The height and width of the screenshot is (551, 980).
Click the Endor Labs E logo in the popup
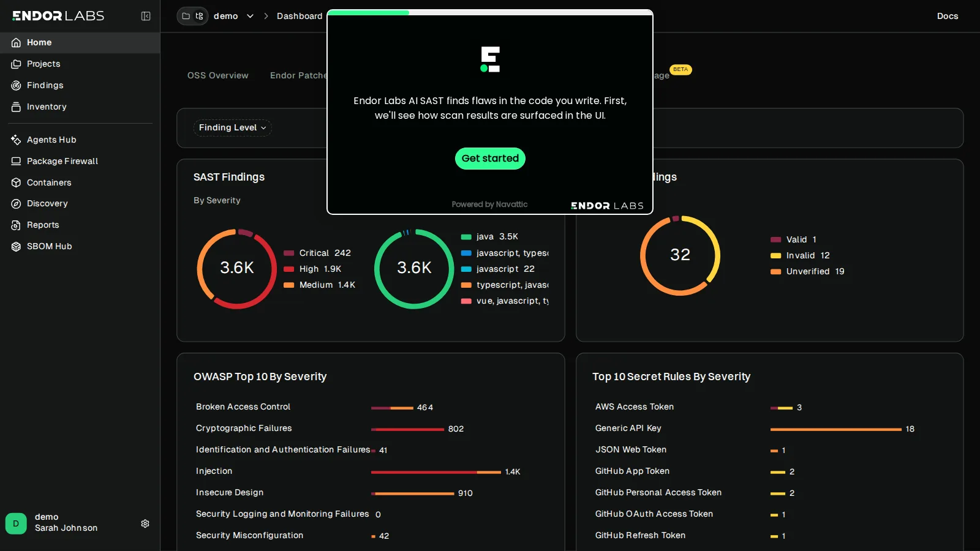tap(490, 59)
